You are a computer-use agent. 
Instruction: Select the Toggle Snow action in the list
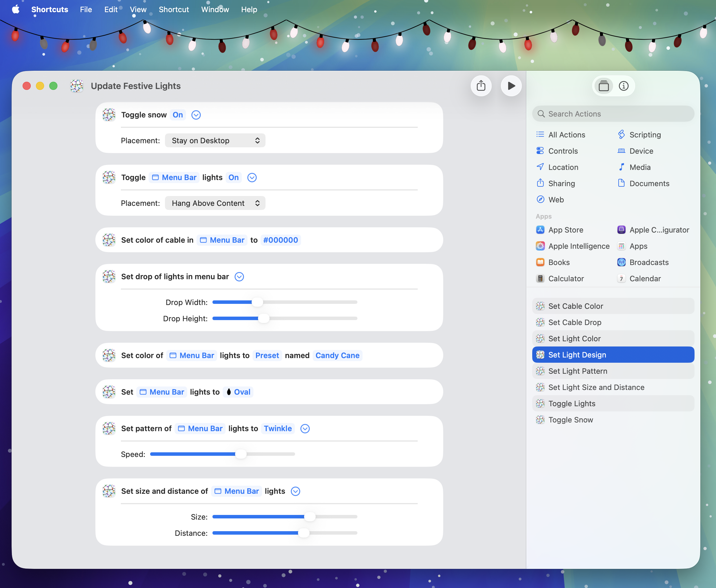pos(570,420)
